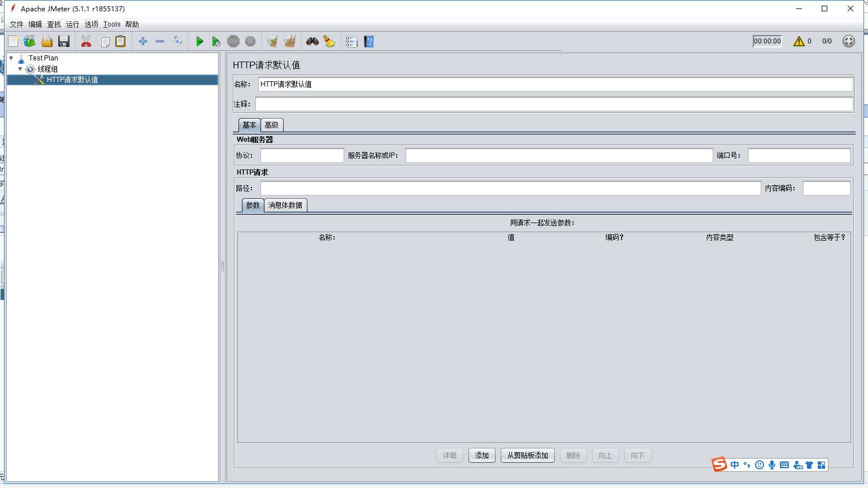The image size is (868, 488).
Task: Collapse all tree nodes with minus icon
Action: pos(160,41)
